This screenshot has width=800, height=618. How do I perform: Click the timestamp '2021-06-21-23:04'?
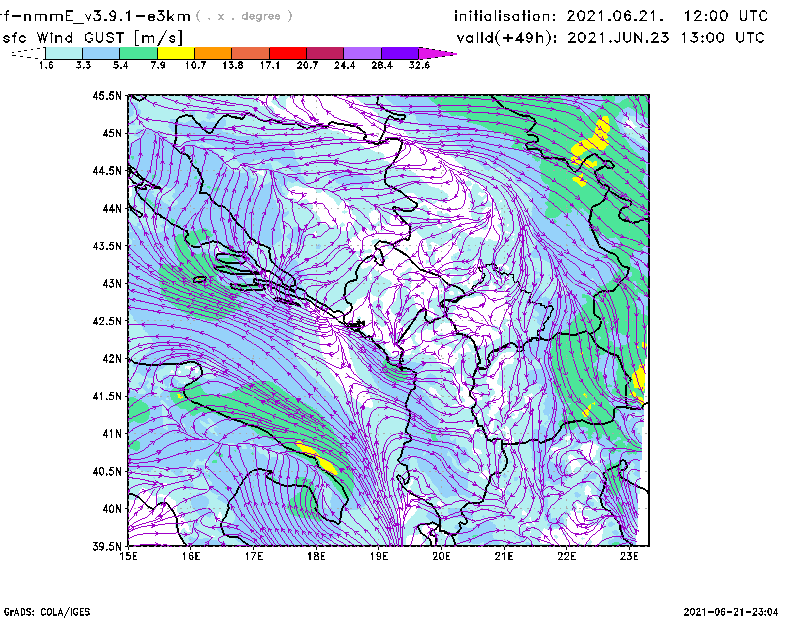731,612
